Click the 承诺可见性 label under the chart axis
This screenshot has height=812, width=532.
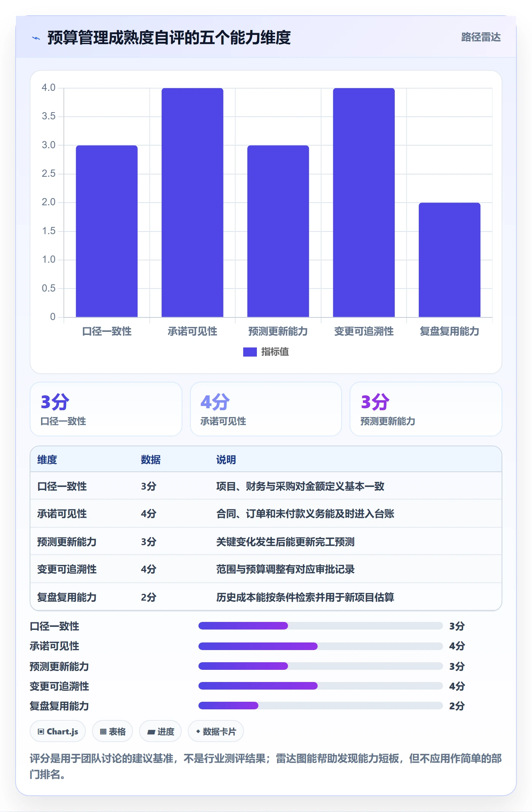192,331
